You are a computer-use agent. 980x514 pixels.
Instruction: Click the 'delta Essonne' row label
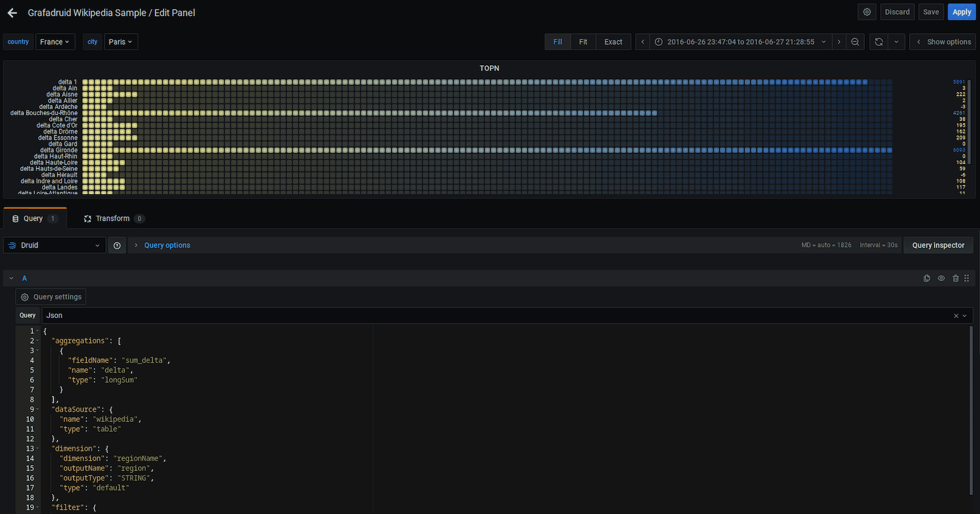coord(58,138)
